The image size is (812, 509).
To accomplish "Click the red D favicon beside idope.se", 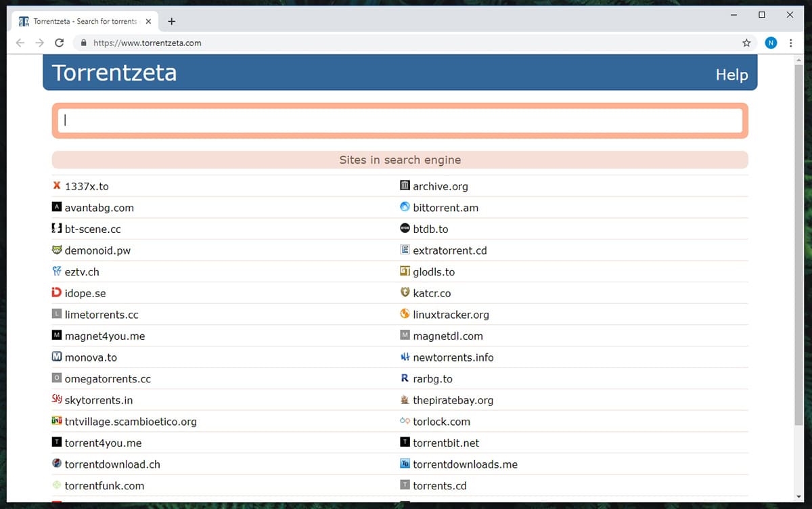I will pyautogui.click(x=56, y=292).
